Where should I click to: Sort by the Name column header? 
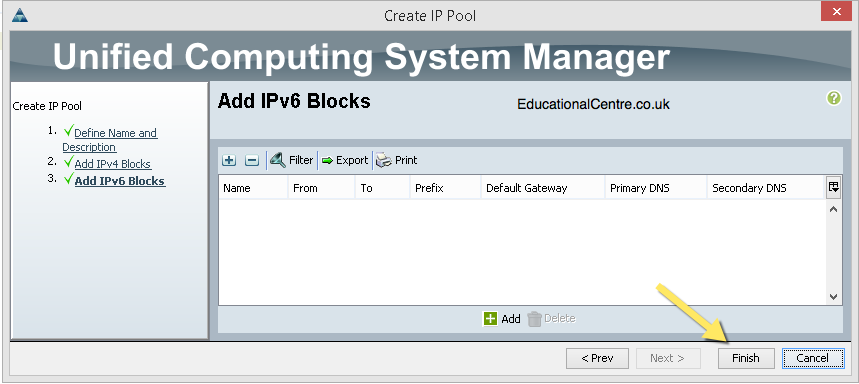[254, 188]
